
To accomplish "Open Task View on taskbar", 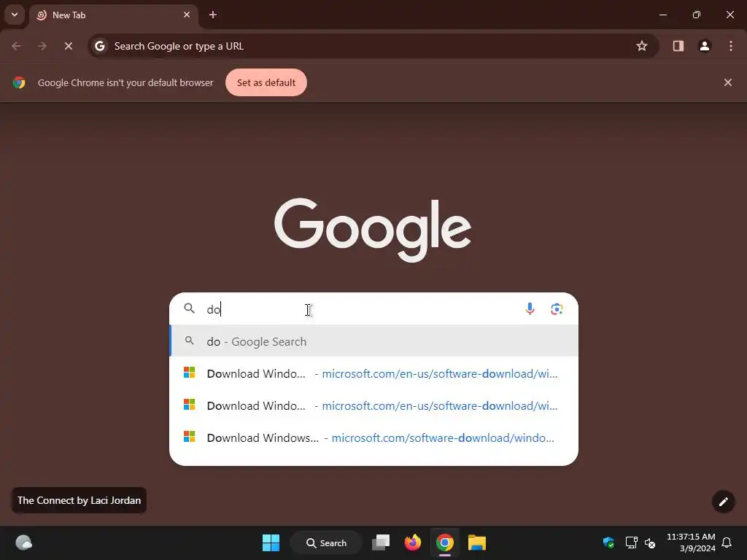I will click(x=381, y=542).
